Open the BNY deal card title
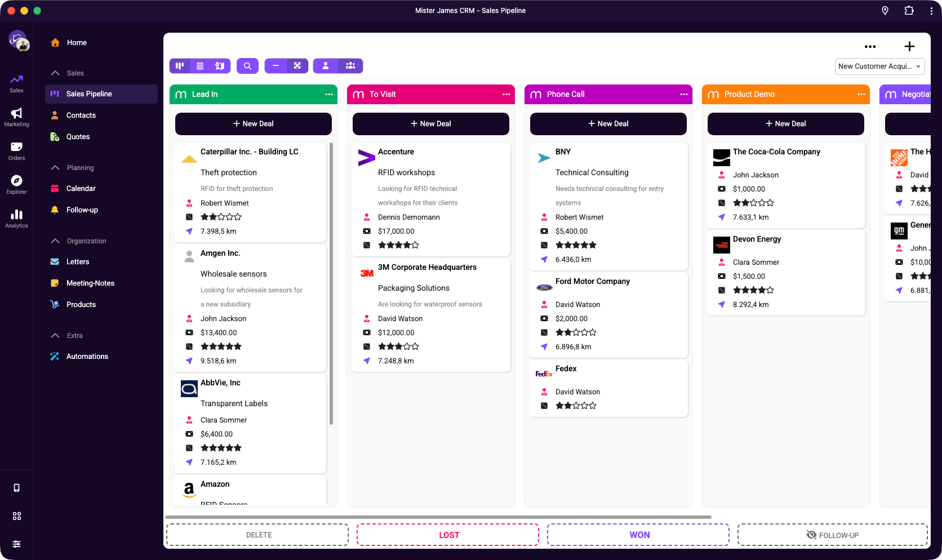 click(563, 152)
